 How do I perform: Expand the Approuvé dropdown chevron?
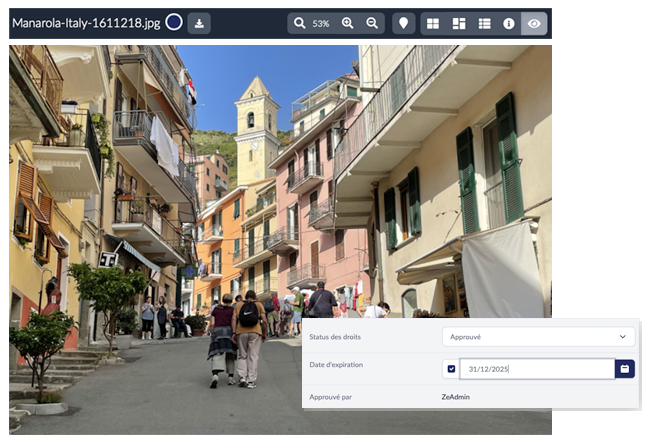(x=623, y=337)
